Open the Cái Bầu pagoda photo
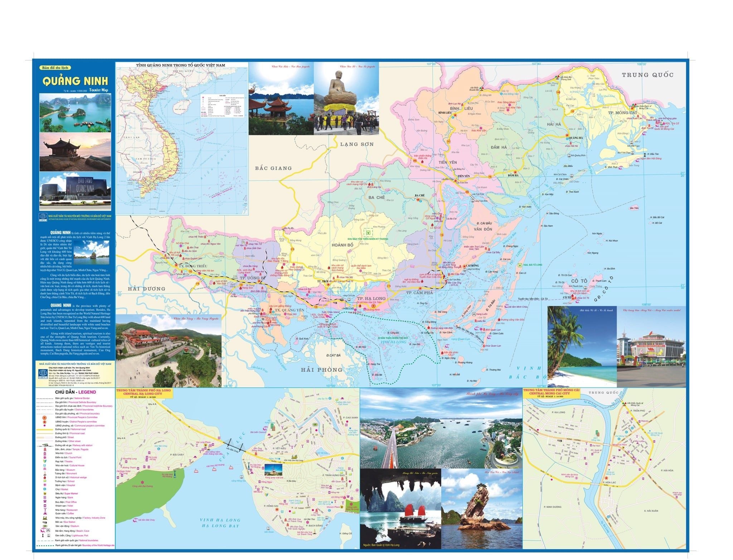The width and height of the screenshot is (733, 560). pos(281,99)
